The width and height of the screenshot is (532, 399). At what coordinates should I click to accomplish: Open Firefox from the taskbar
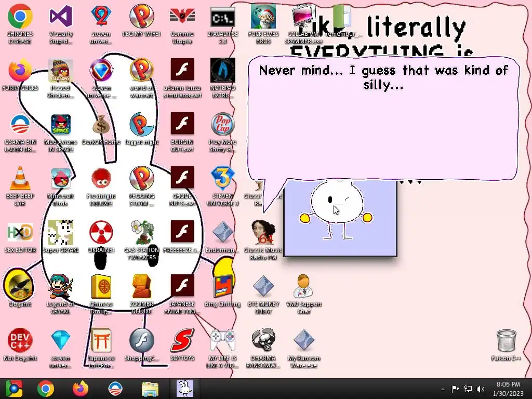81,389
